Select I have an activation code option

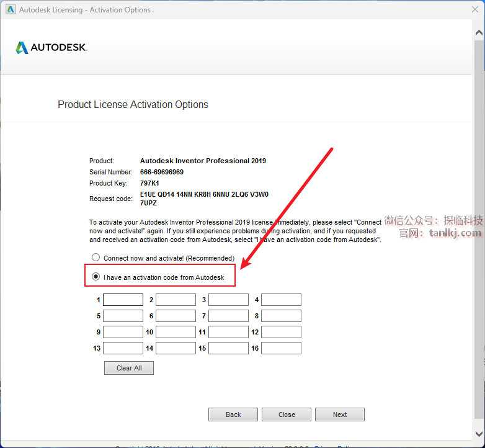(96, 276)
